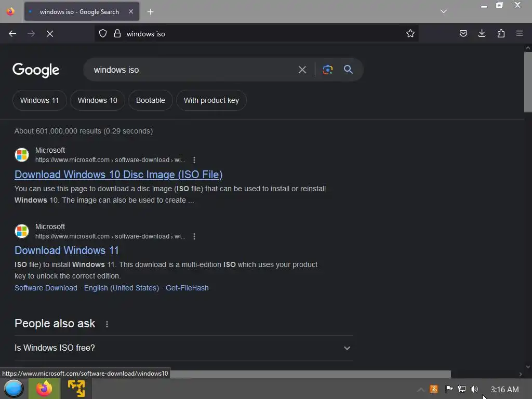Click the horizontal scrollbar thumb

(311, 374)
